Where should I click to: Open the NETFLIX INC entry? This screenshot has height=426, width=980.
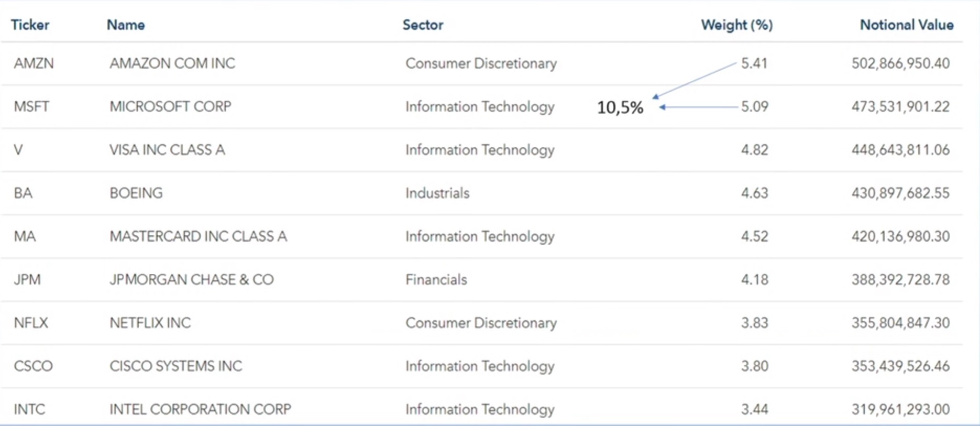[150, 323]
